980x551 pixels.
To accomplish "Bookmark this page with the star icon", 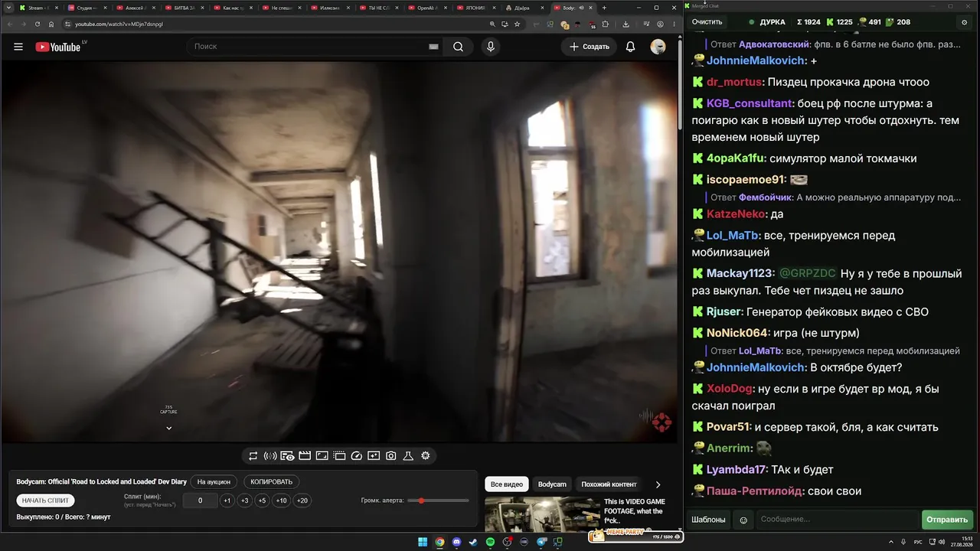I will click(518, 24).
